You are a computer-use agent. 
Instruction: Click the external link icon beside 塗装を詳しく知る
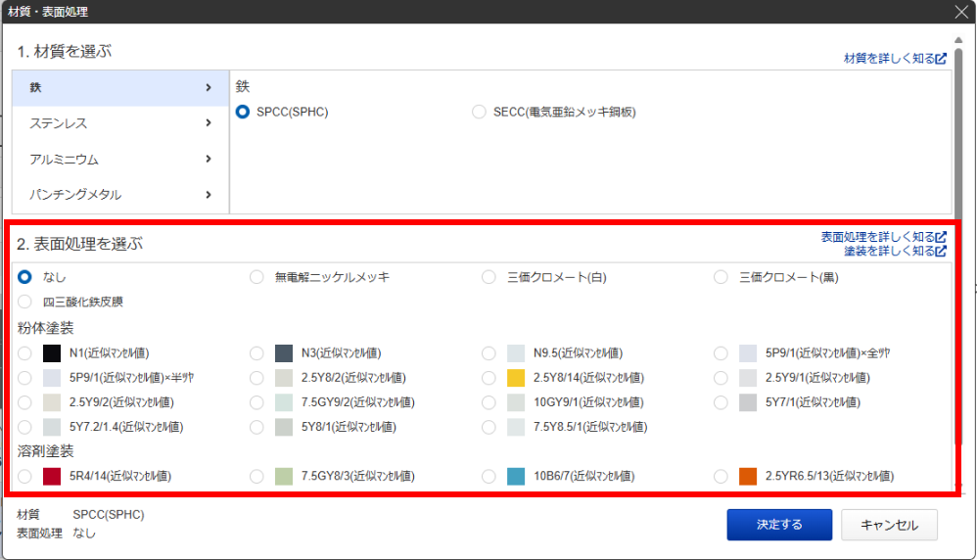pyautogui.click(x=941, y=251)
